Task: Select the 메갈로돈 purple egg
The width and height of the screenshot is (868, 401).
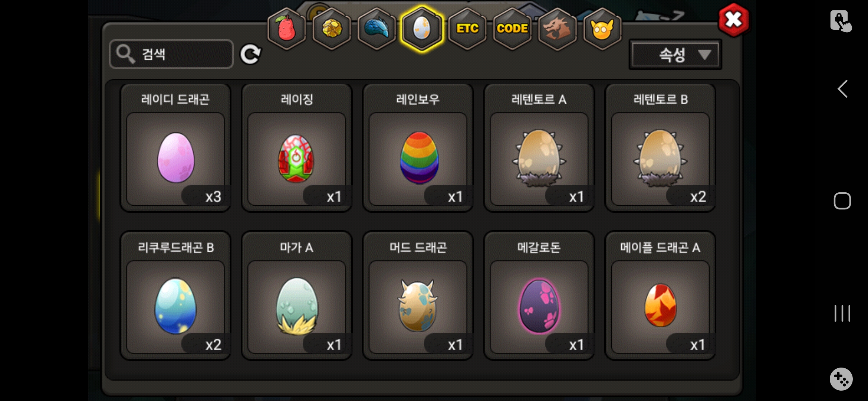Action: 539,296
